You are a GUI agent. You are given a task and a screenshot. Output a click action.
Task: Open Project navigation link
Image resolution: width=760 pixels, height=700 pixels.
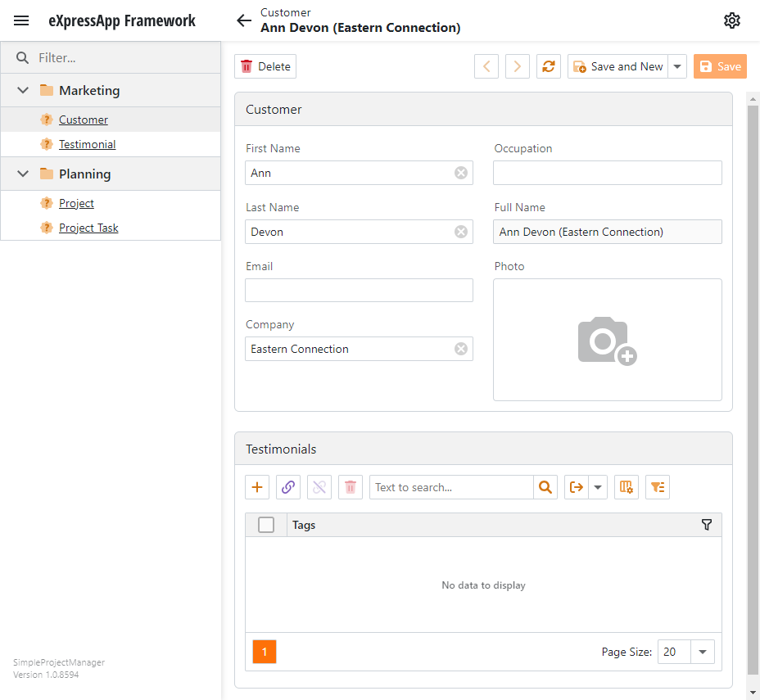pos(77,203)
